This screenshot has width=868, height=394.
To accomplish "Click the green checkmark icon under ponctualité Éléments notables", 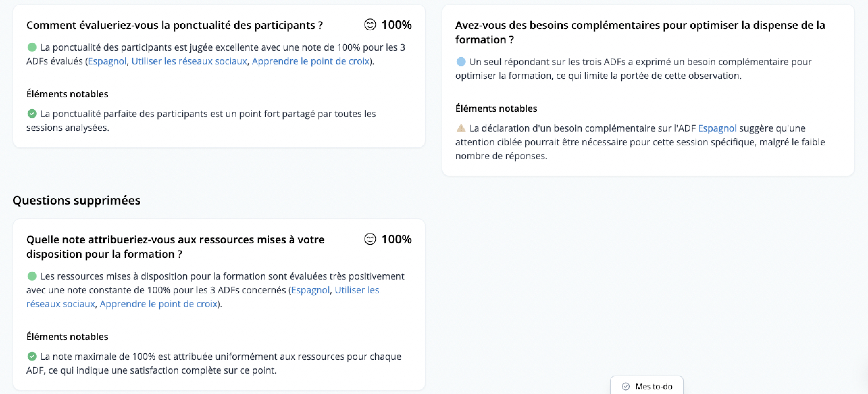I will pos(32,114).
